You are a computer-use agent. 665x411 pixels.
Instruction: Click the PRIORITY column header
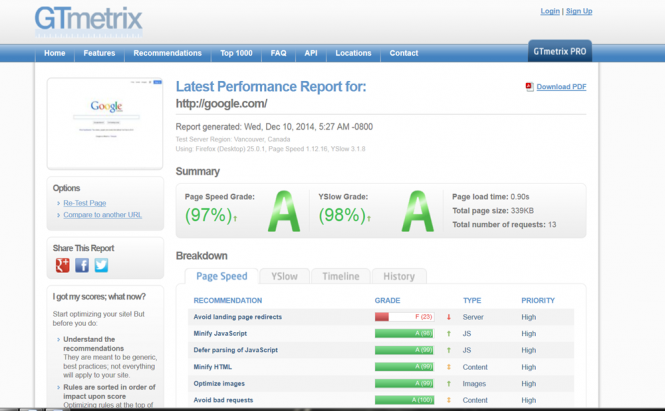(538, 300)
